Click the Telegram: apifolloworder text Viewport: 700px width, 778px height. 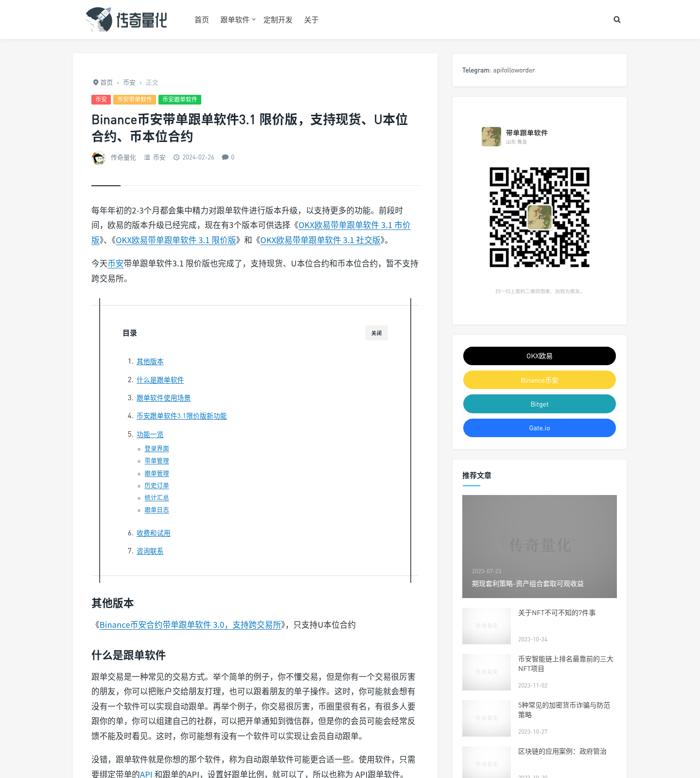(498, 70)
